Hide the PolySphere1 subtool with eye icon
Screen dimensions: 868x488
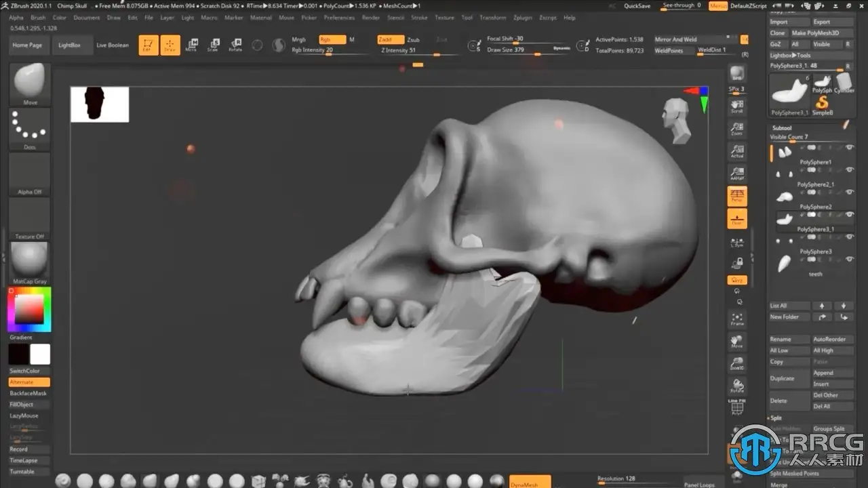(x=850, y=147)
